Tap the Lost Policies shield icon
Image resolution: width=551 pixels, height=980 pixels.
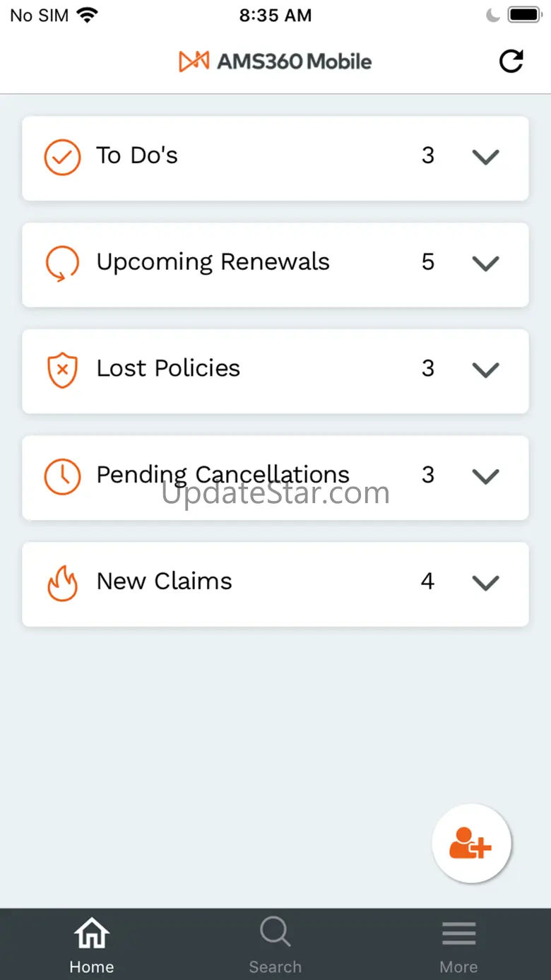tap(62, 370)
